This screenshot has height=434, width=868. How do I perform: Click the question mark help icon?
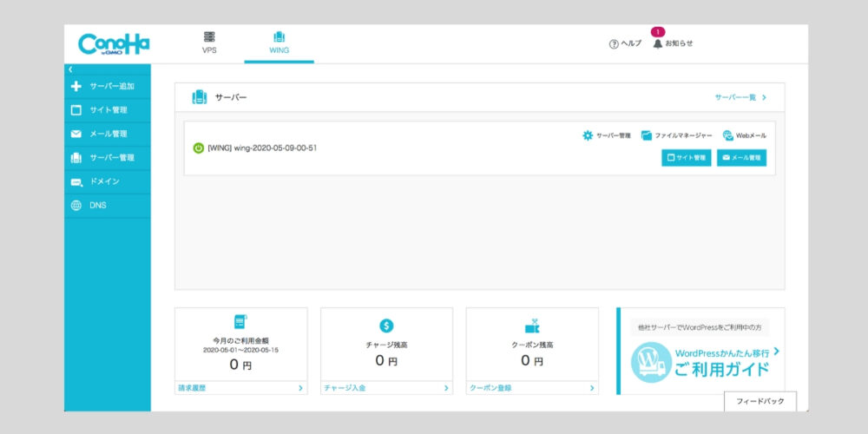point(614,44)
